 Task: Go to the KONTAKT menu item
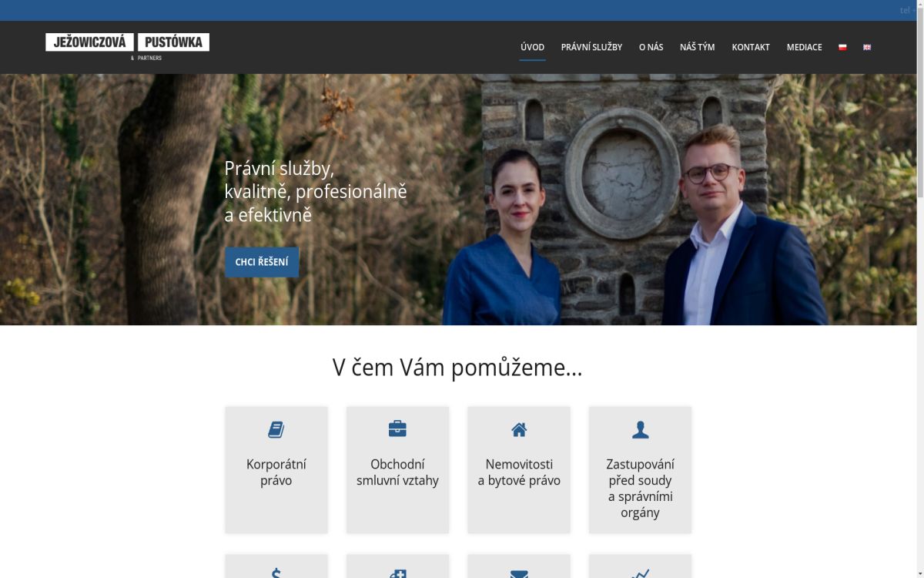[x=750, y=47]
